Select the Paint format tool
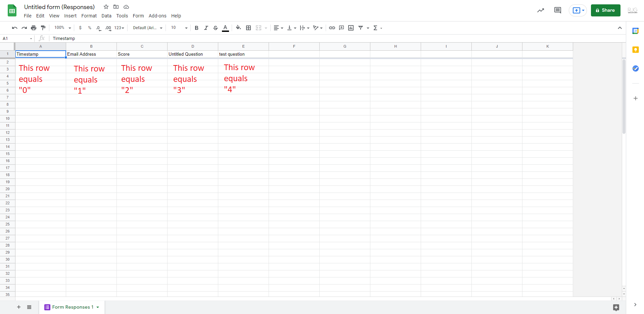Screen dimensions: 644x314 pyautogui.click(x=43, y=28)
